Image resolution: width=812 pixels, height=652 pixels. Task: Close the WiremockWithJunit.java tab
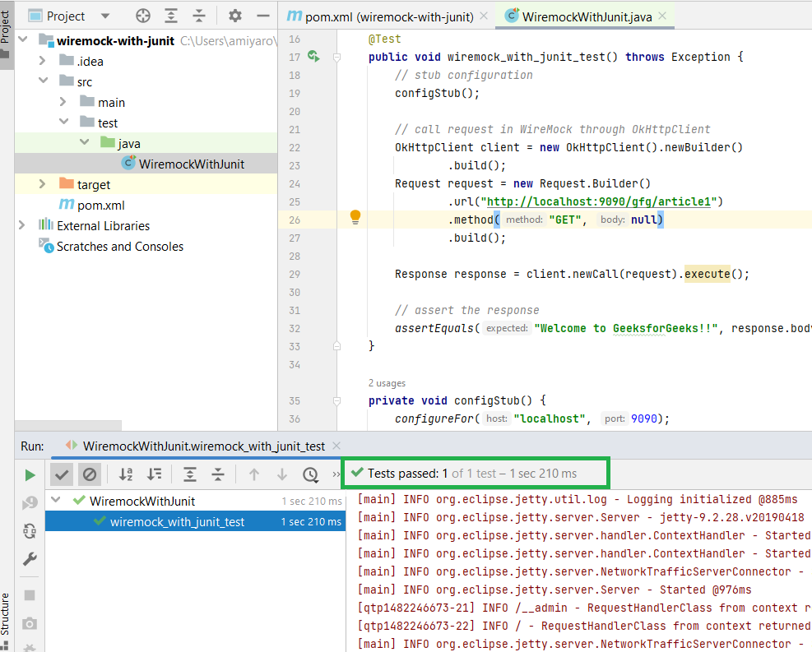pos(661,16)
